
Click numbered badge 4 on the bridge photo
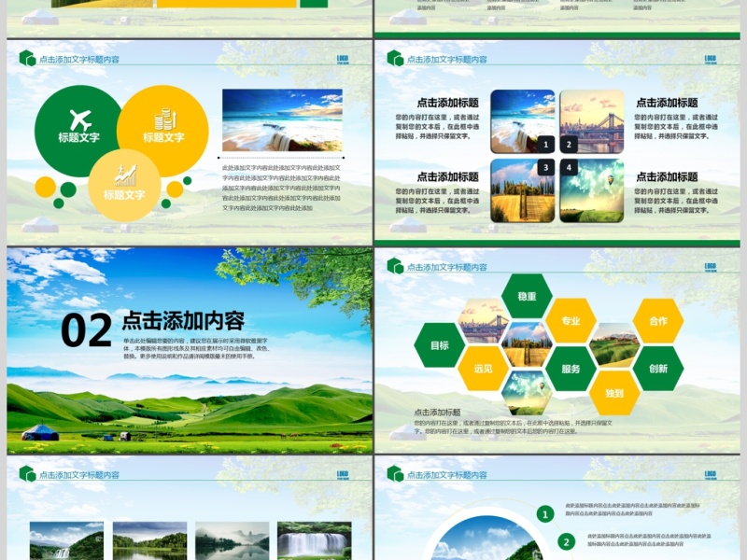[568, 166]
